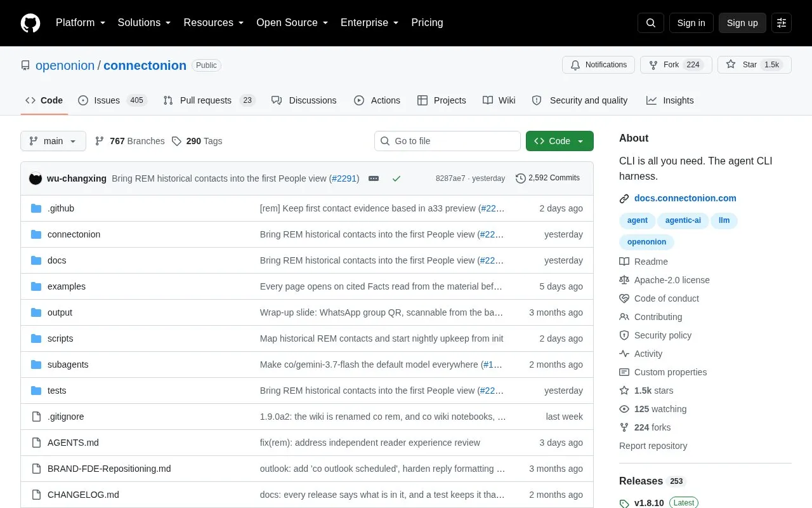
Task: Expand the main branch selector
Action: [x=53, y=141]
